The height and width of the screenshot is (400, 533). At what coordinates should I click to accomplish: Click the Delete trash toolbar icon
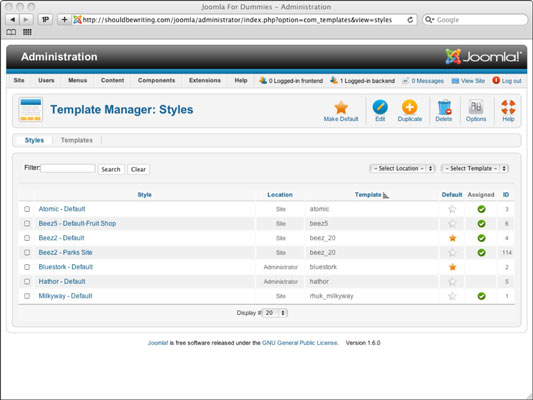pyautogui.click(x=444, y=107)
